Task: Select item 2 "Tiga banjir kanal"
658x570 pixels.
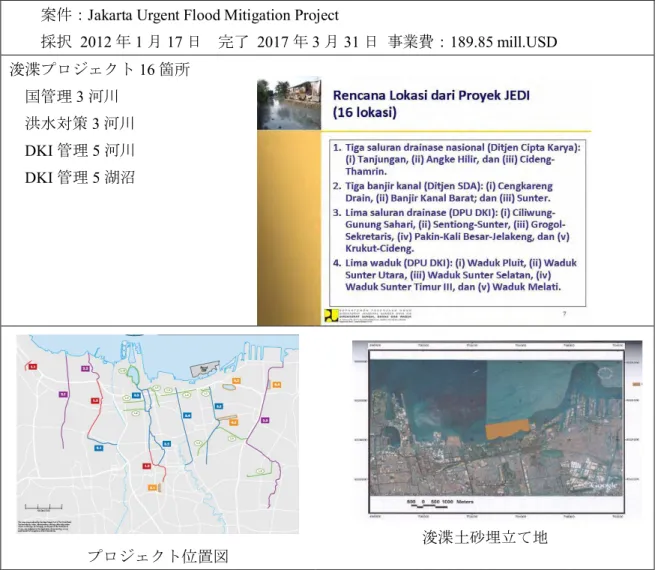Action: [443, 192]
